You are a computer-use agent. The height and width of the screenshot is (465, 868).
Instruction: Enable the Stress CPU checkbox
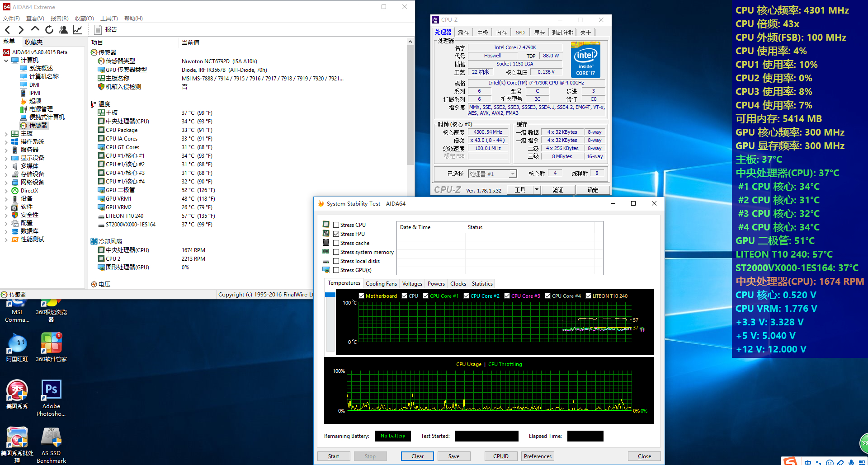(x=336, y=225)
